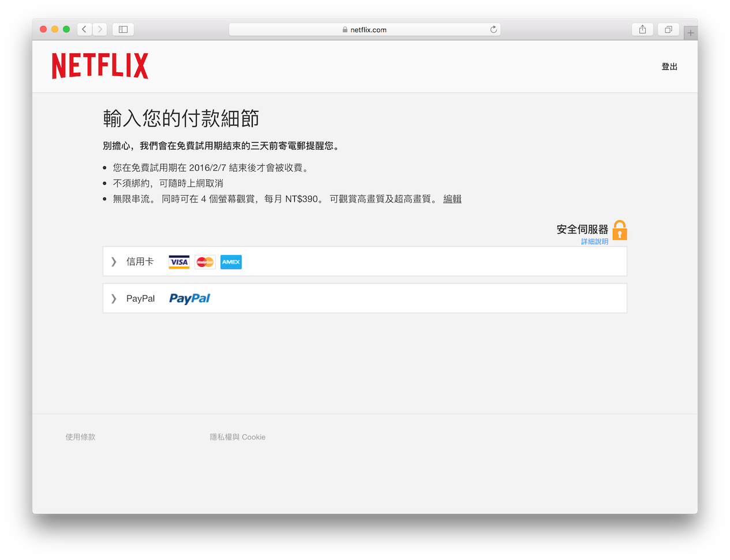
Task: Open the 詳細說明 details link
Action: [x=594, y=241]
